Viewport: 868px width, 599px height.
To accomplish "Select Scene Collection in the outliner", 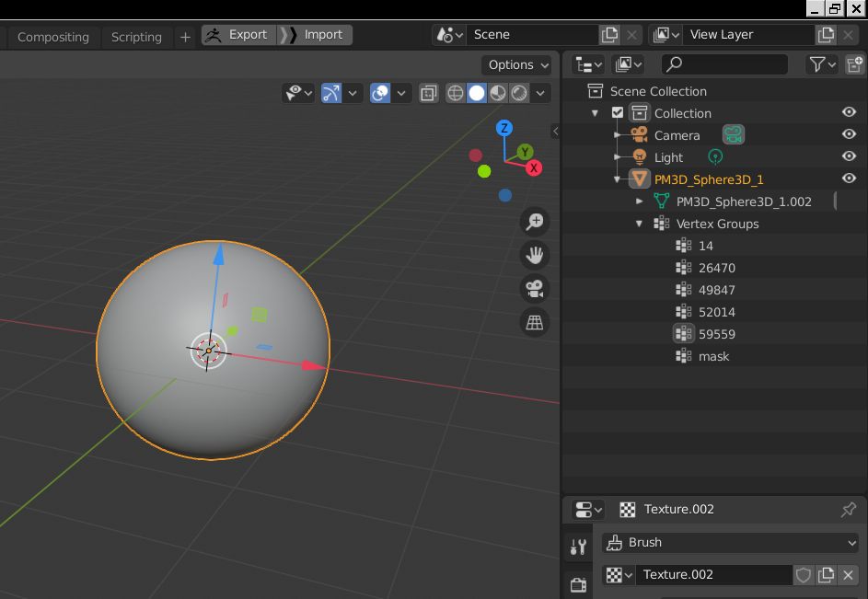I will click(657, 91).
